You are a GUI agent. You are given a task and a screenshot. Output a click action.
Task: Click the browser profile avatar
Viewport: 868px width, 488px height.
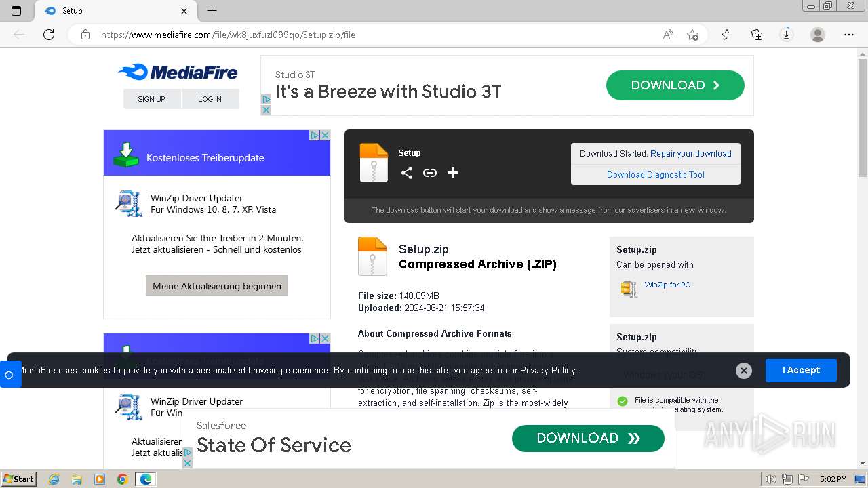(818, 35)
